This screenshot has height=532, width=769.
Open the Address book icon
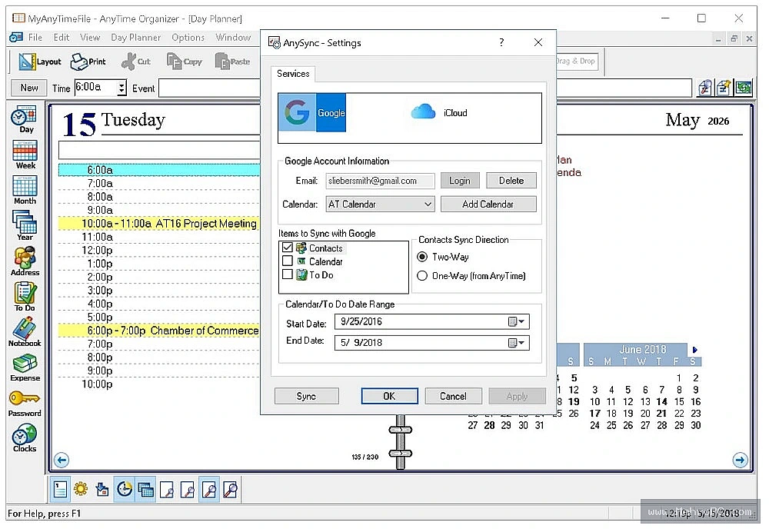pyautogui.click(x=25, y=261)
